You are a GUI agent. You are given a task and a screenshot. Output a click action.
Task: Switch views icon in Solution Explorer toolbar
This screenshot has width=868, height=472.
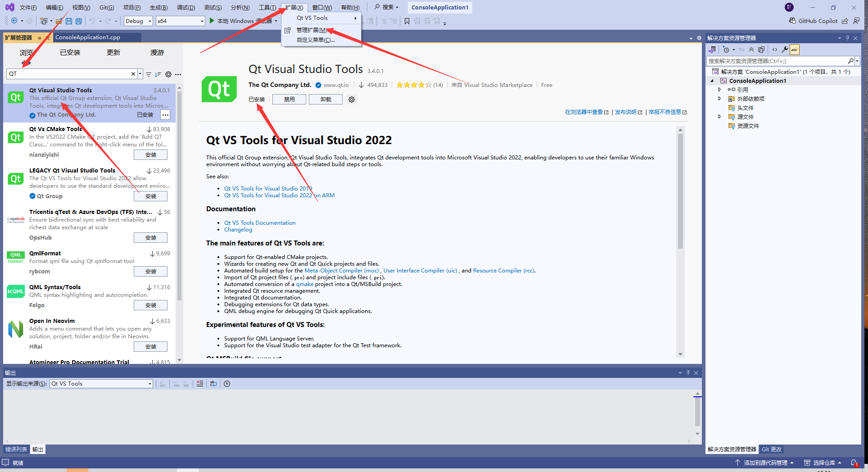point(712,50)
